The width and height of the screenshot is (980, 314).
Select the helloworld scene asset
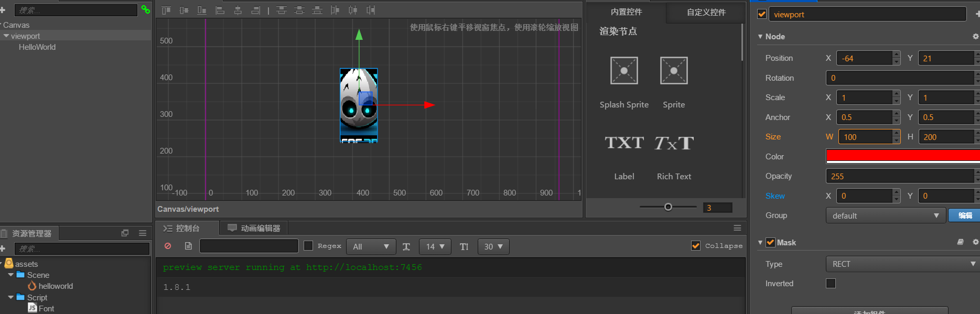tap(56, 286)
